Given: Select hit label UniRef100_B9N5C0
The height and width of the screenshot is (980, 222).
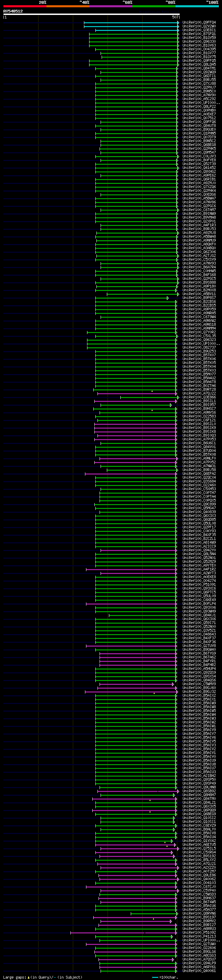Looking at the screenshot, I should pos(199,91).
